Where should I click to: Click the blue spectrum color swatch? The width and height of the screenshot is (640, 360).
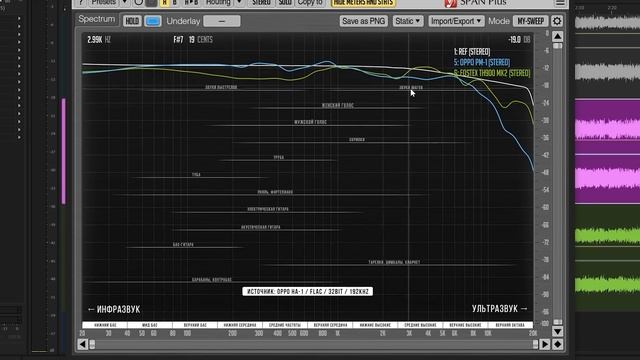coord(153,21)
